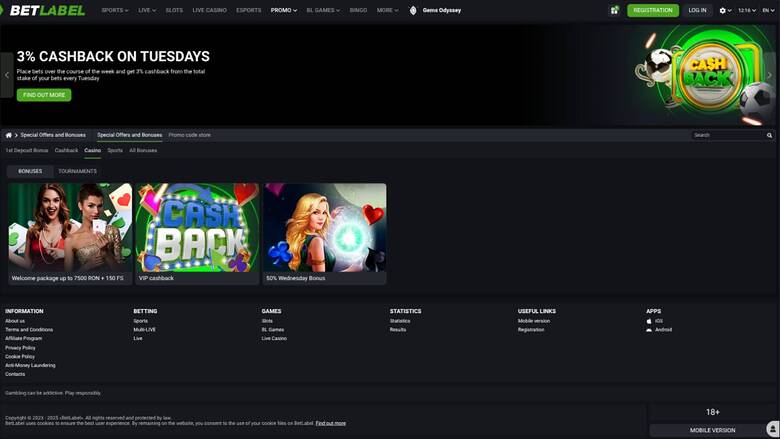Click the bonus search input field
The height and width of the screenshot is (439, 780).
click(x=727, y=135)
